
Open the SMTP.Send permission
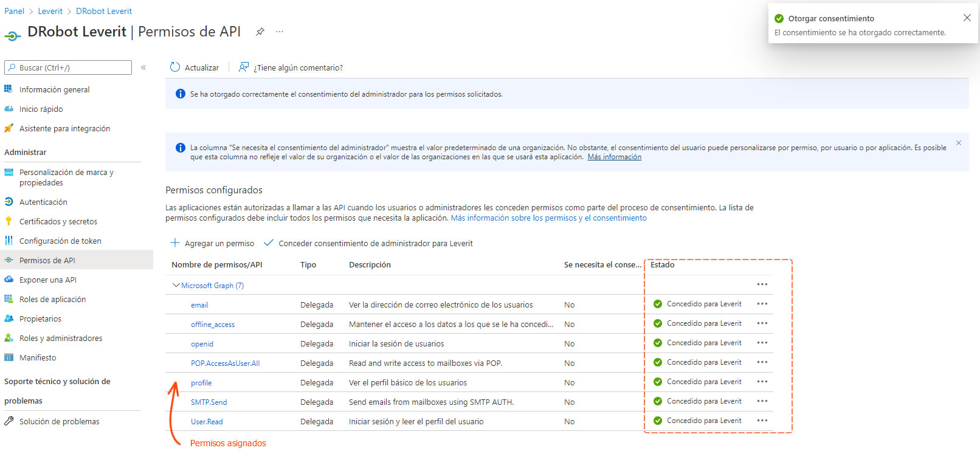pos(209,402)
